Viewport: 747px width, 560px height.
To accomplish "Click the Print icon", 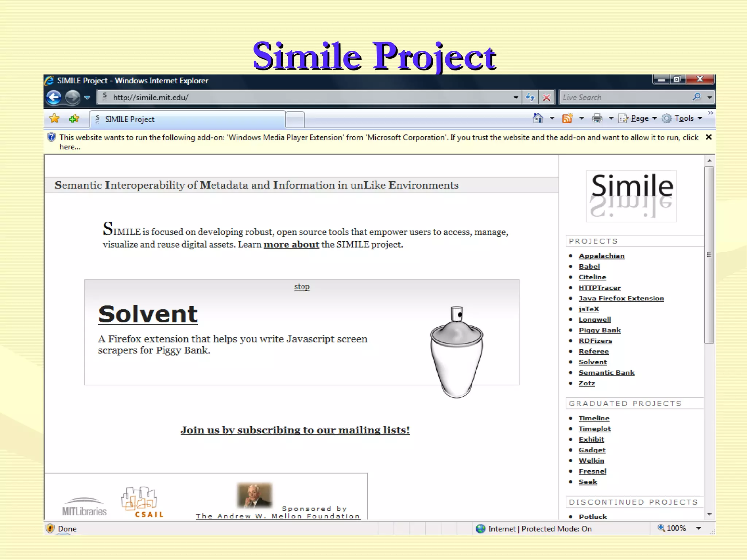I will (x=597, y=118).
